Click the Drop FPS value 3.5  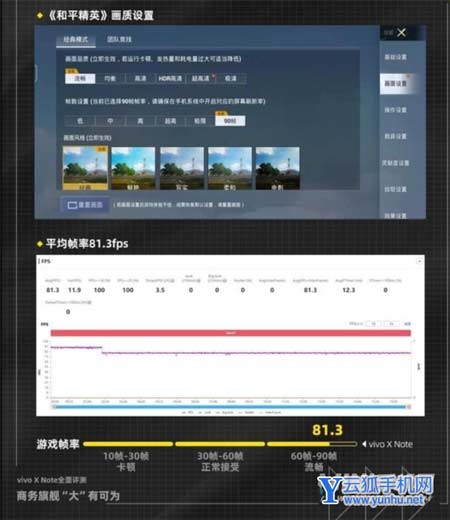[x=160, y=290]
